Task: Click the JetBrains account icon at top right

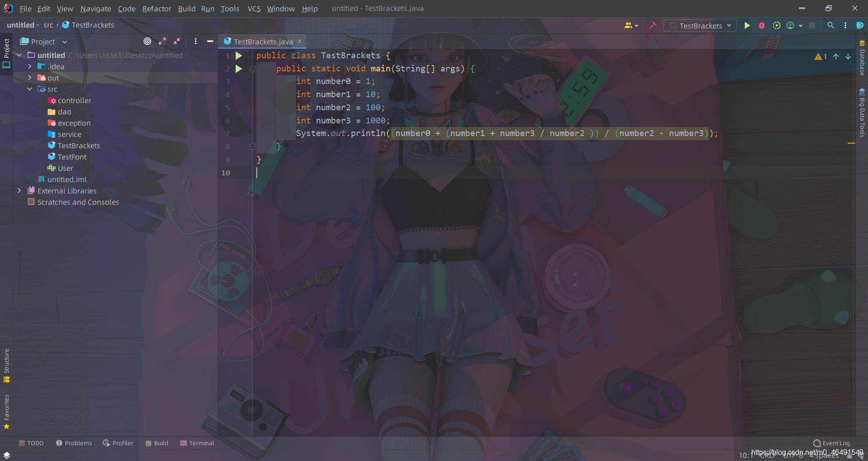Action: point(859,26)
